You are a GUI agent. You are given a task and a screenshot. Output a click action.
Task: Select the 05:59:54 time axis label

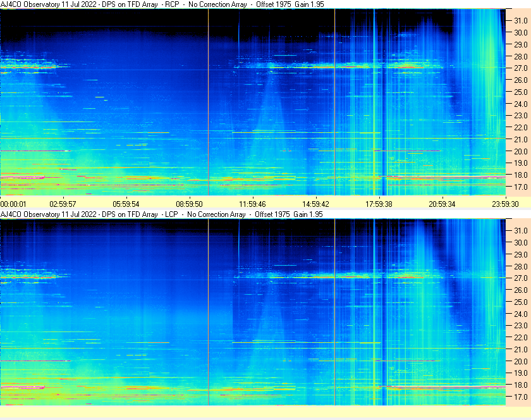click(x=126, y=204)
